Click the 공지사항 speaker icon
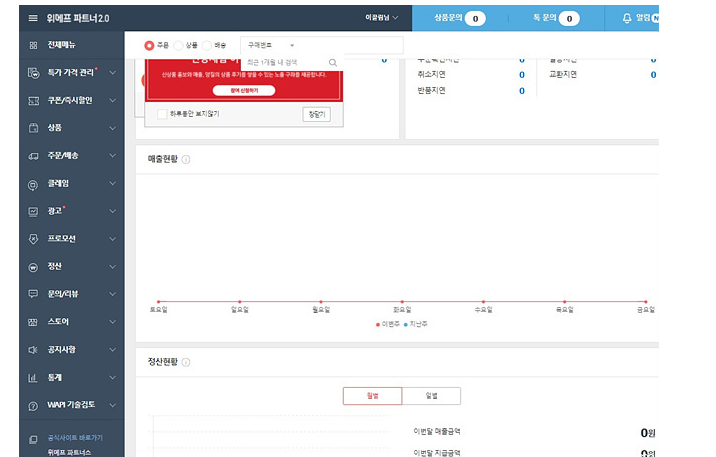The width and height of the screenshot is (716, 457). [33, 350]
